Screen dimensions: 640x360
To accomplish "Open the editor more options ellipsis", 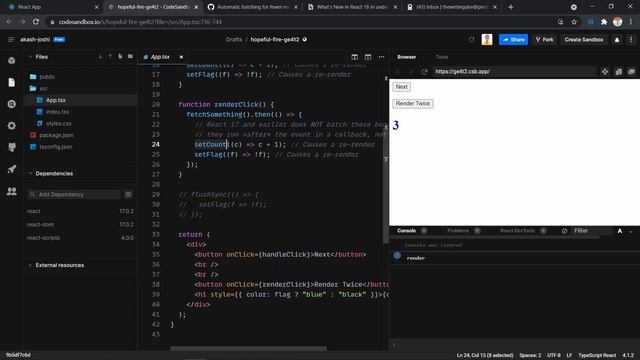I will (x=381, y=57).
